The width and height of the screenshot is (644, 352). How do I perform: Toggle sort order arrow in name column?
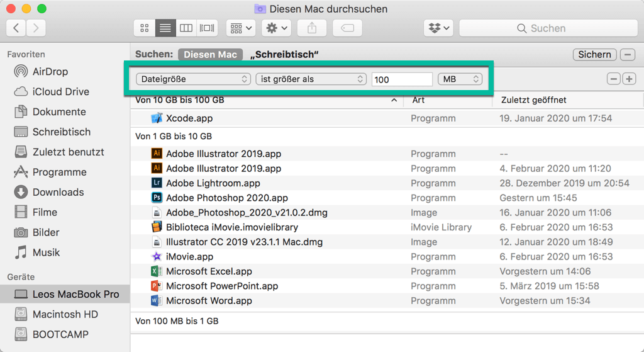pyautogui.click(x=394, y=100)
